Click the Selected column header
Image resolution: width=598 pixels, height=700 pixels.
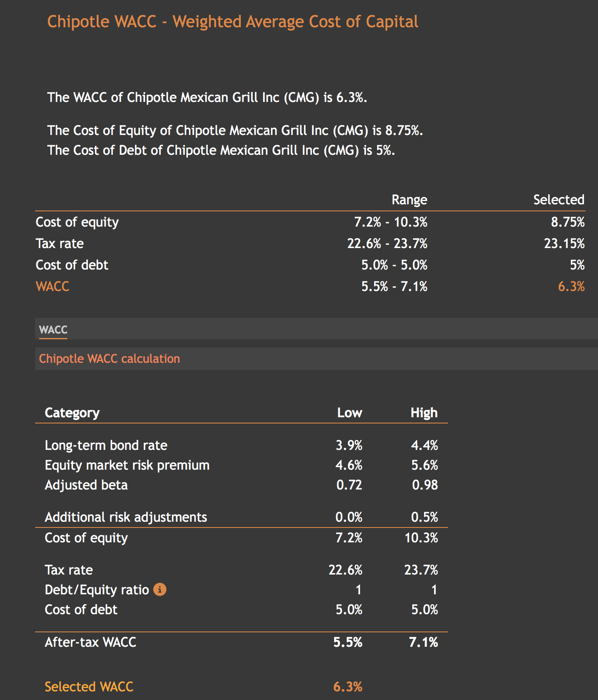click(x=558, y=199)
